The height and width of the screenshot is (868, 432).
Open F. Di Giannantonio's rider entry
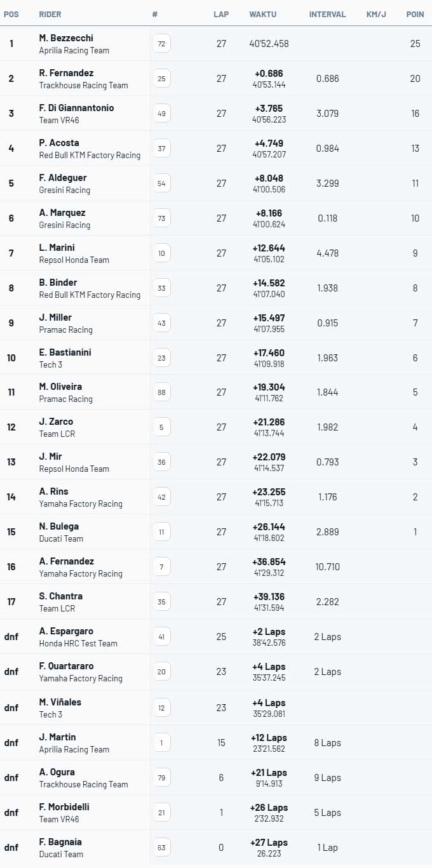76,108
